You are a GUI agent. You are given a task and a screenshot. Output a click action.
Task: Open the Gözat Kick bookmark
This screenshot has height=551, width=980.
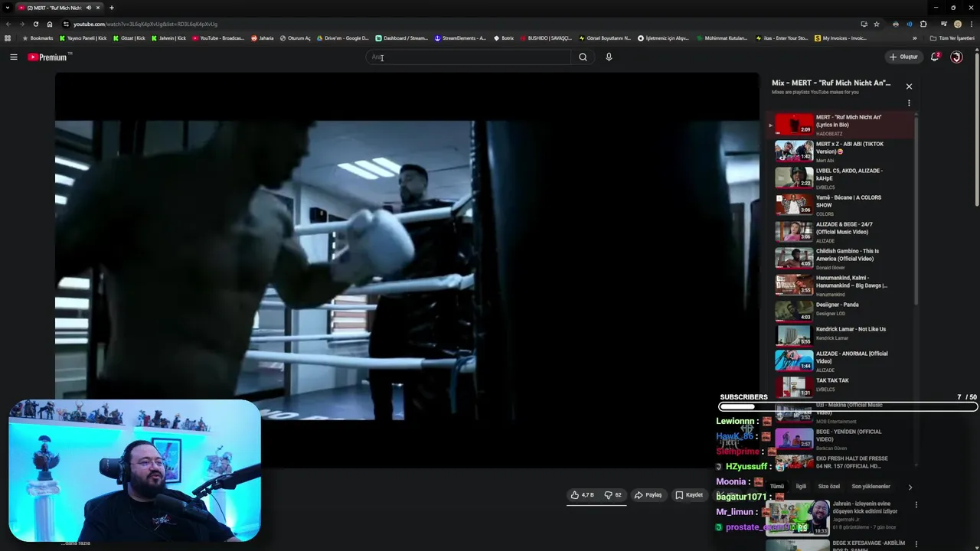pyautogui.click(x=129, y=38)
